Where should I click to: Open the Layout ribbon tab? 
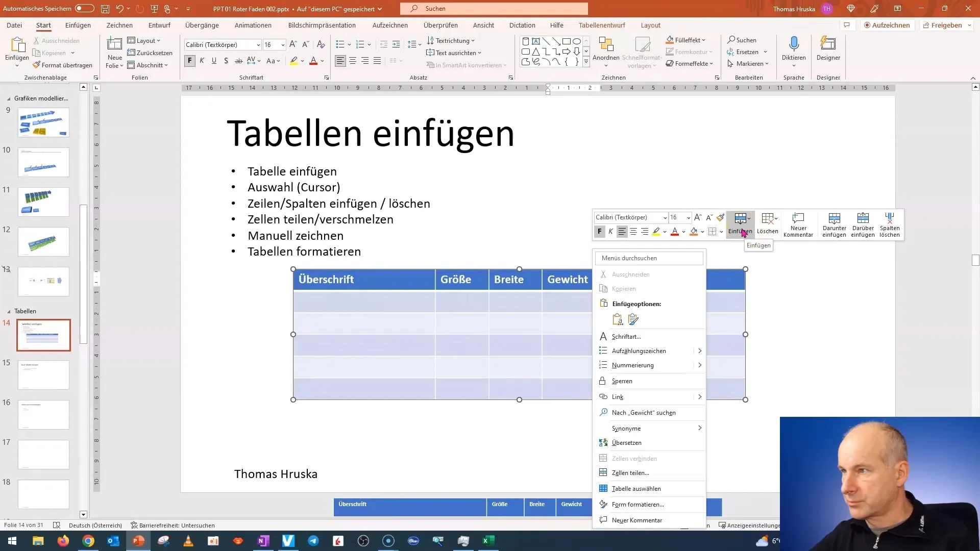tap(650, 25)
